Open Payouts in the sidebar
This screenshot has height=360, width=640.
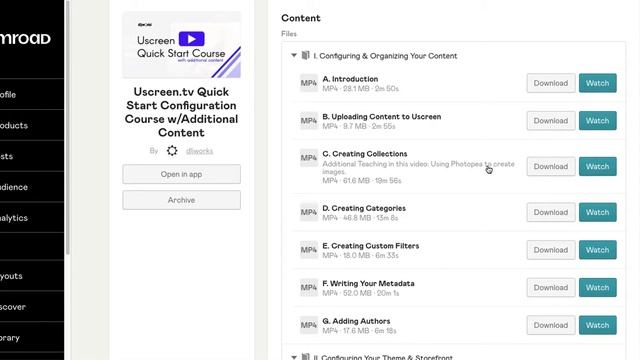tap(32, 276)
